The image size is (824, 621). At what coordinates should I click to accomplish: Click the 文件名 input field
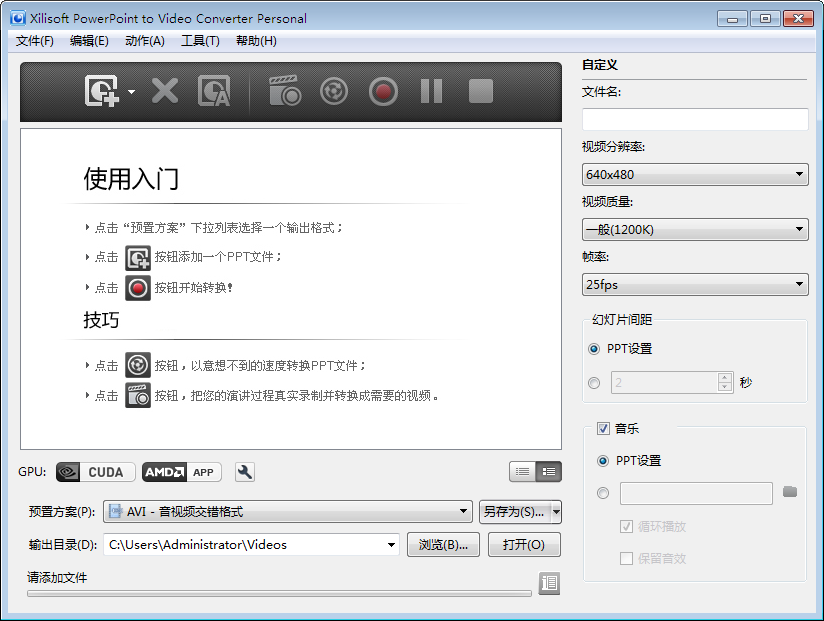coord(695,119)
